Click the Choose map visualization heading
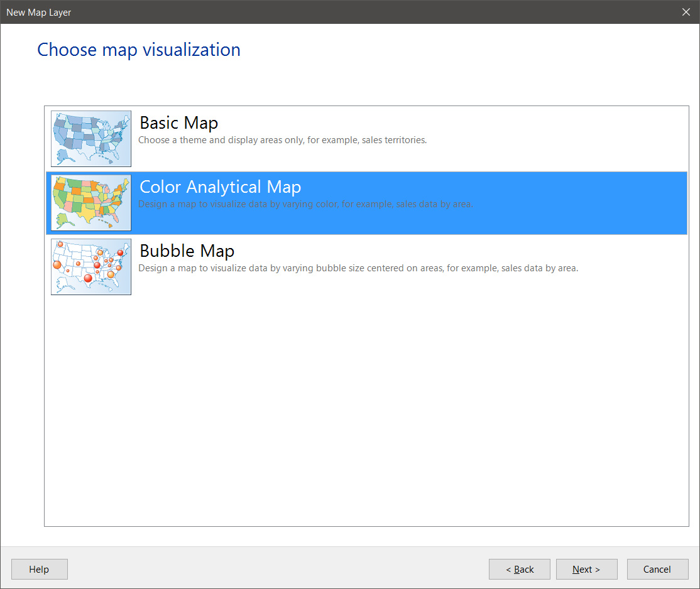The image size is (700, 589). pos(139,50)
